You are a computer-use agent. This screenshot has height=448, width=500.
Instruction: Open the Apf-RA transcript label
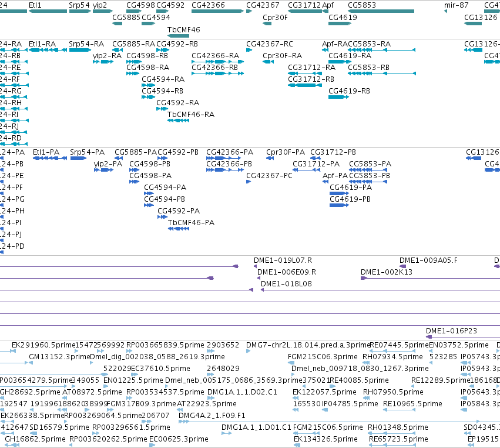point(335,44)
